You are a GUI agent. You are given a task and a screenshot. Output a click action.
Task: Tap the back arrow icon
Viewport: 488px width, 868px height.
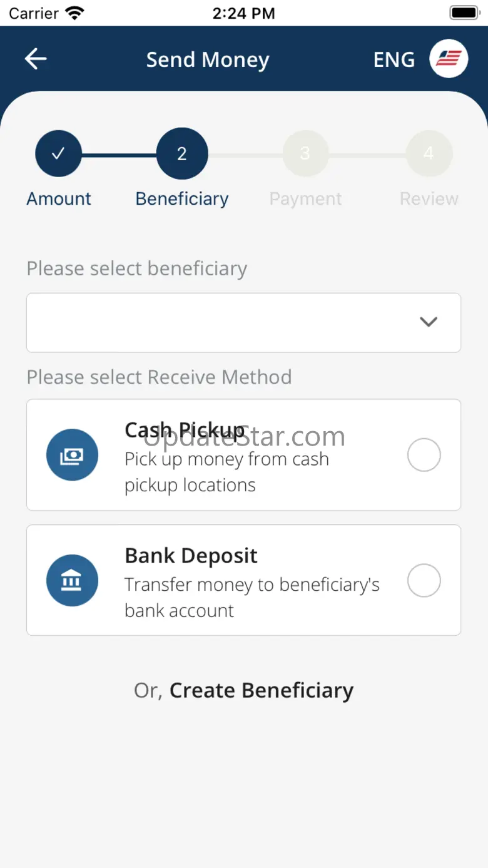tap(36, 59)
